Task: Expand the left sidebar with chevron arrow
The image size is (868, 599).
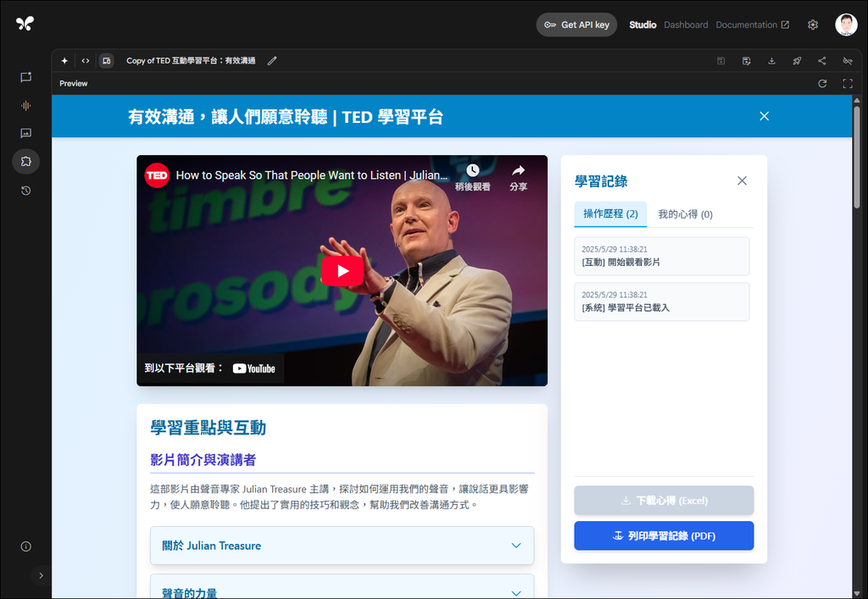Action: click(x=41, y=576)
